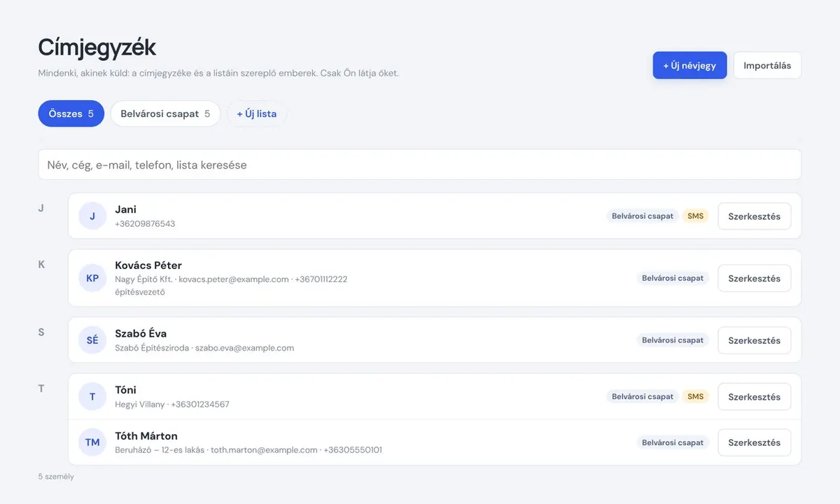Screen dimensions: 840x504
Task: Click the 5 személy count text
Action: (56, 477)
